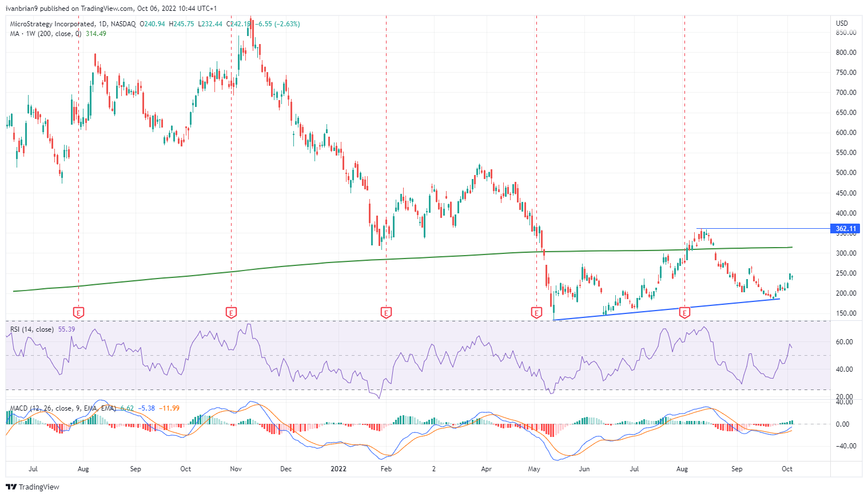Click the USD currency label on price axis
Image resolution: width=868 pixels, height=497 pixels.
(x=842, y=23)
